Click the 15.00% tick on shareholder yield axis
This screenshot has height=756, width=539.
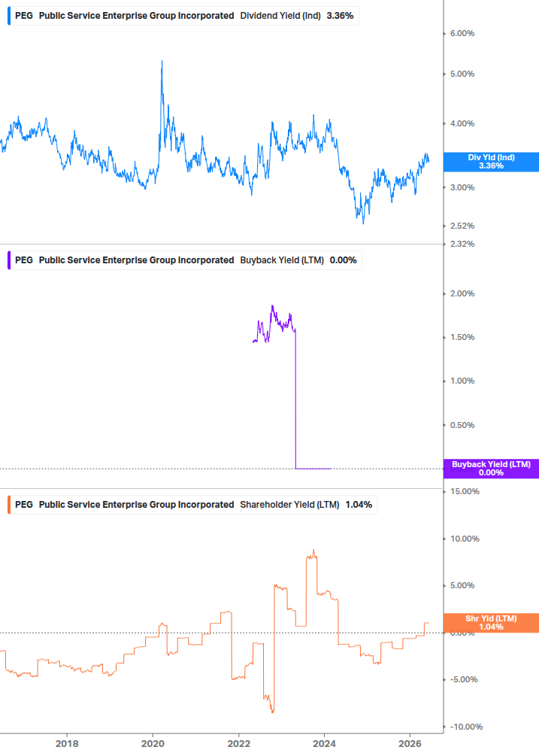click(x=465, y=491)
